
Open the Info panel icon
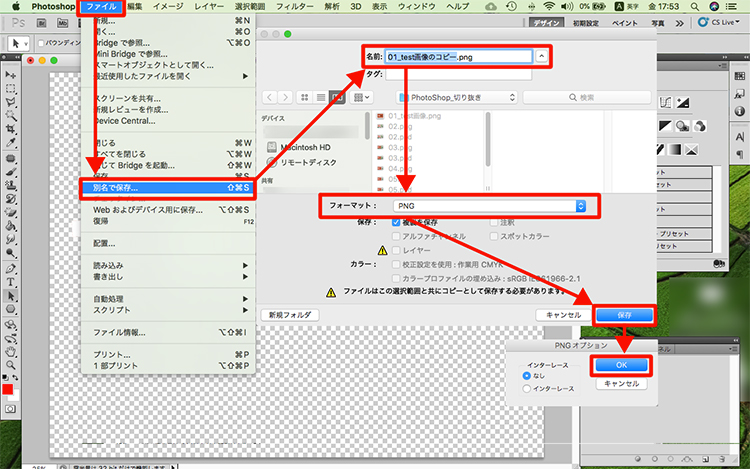coord(739,111)
